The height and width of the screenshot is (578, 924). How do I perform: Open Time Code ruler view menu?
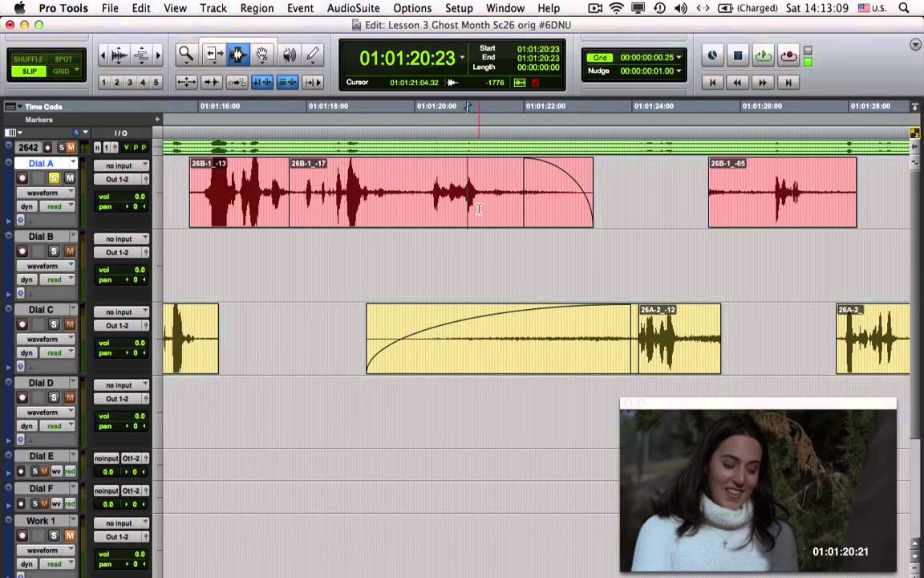12,107
